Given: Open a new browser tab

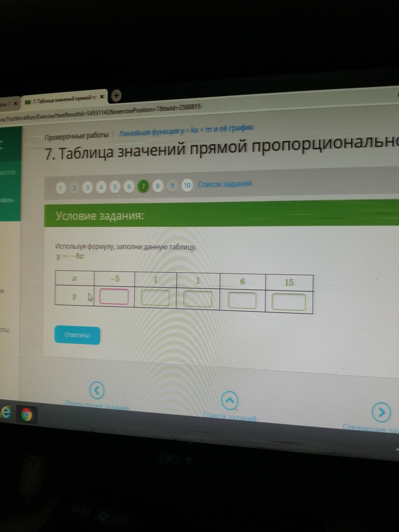Looking at the screenshot, I should (116, 96).
